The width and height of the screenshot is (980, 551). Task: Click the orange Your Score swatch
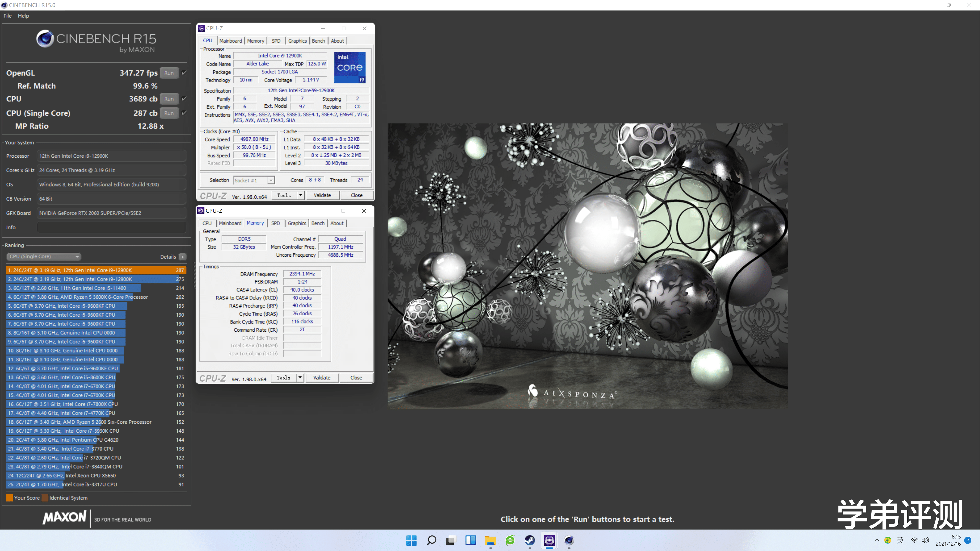10,498
